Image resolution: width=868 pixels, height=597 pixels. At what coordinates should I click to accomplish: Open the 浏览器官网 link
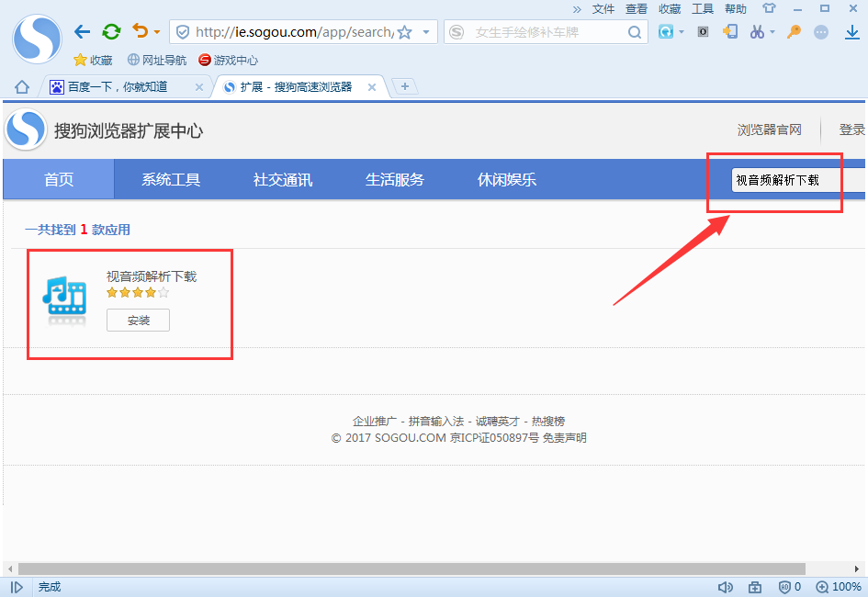click(769, 130)
